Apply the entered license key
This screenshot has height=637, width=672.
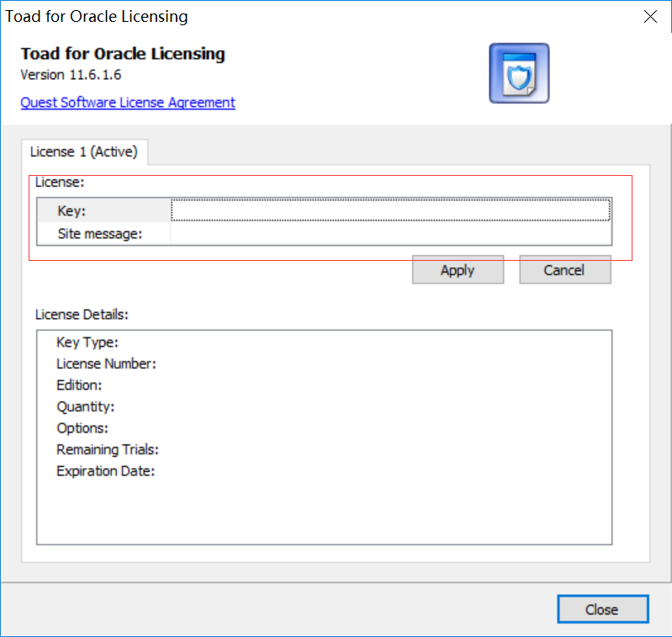point(458,270)
